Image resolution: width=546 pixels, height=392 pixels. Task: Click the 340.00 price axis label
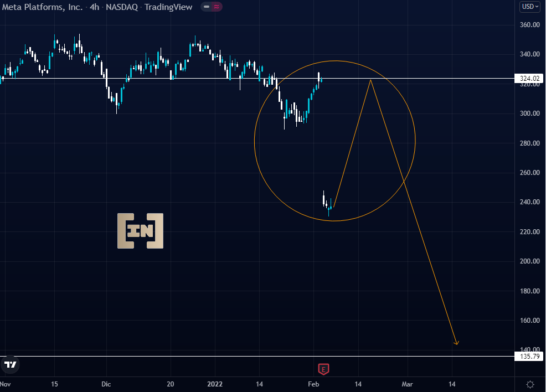pos(529,54)
